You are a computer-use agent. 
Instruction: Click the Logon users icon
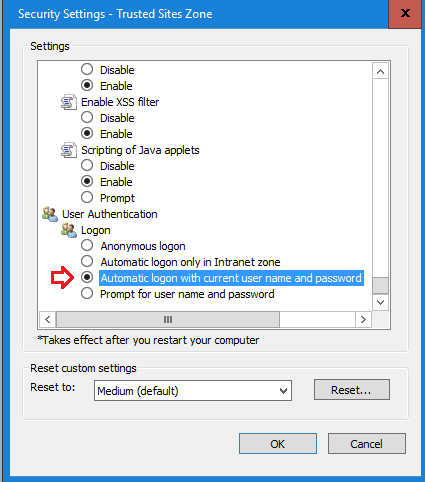coord(69,230)
